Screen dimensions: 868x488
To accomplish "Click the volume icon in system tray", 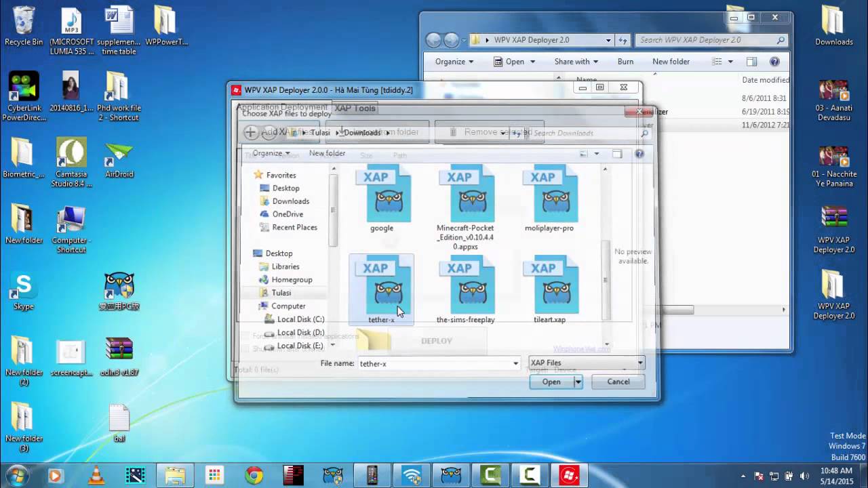I will point(804,476).
